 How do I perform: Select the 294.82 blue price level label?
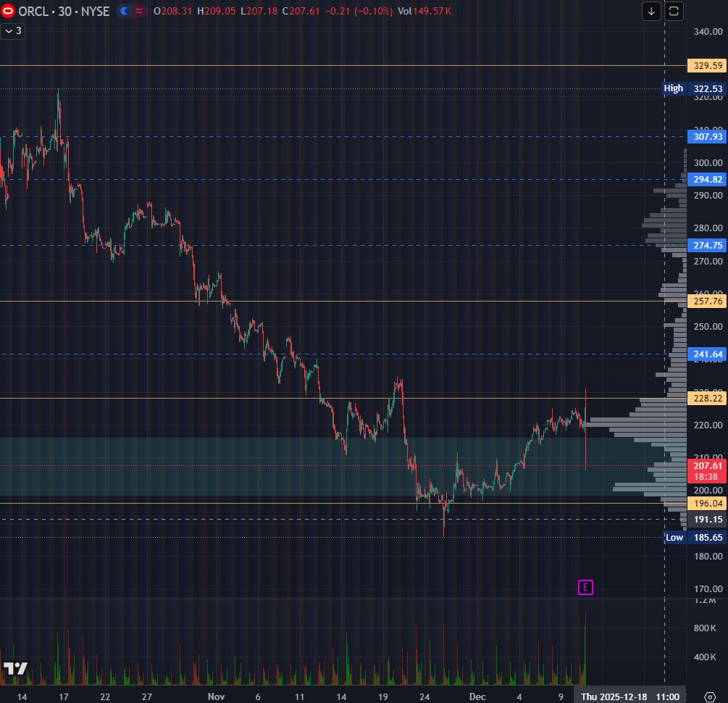coord(707,179)
